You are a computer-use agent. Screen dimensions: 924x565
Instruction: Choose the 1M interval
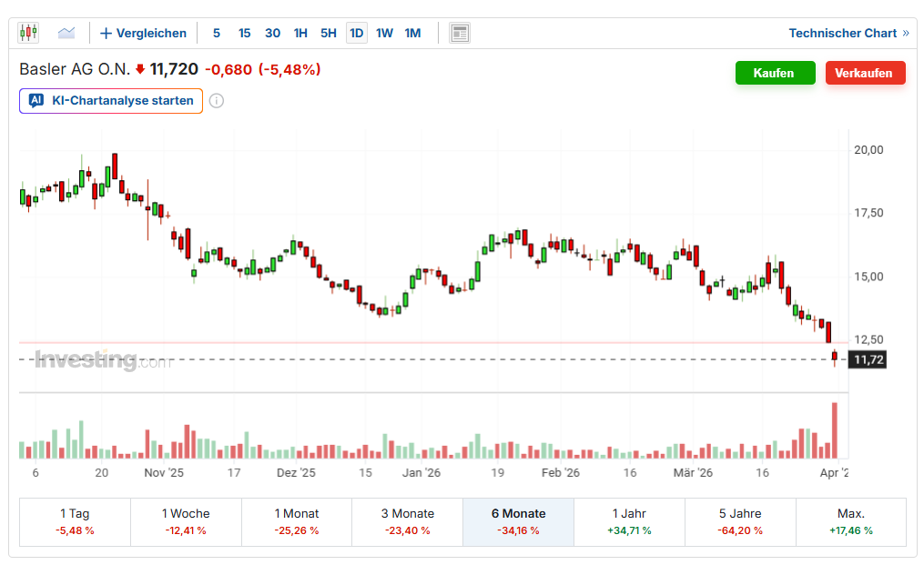412,34
